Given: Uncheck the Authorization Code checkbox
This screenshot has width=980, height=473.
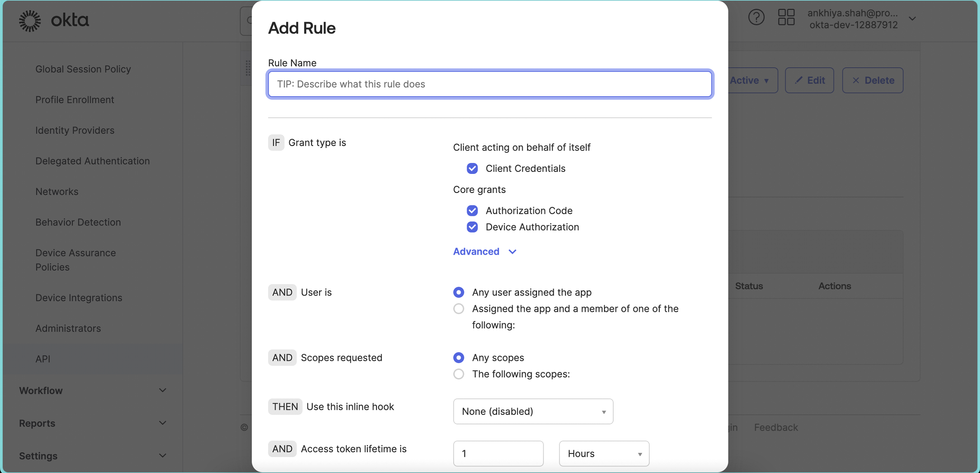Looking at the screenshot, I should [x=472, y=211].
